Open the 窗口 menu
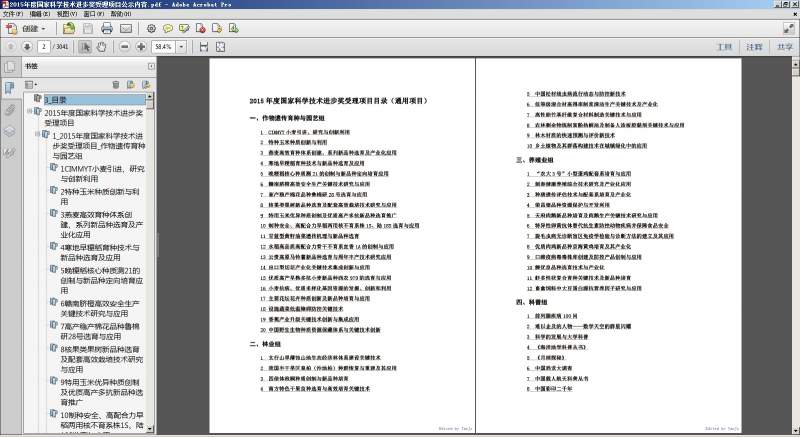Image resolution: width=800 pixels, height=437 pixels. [x=93, y=14]
